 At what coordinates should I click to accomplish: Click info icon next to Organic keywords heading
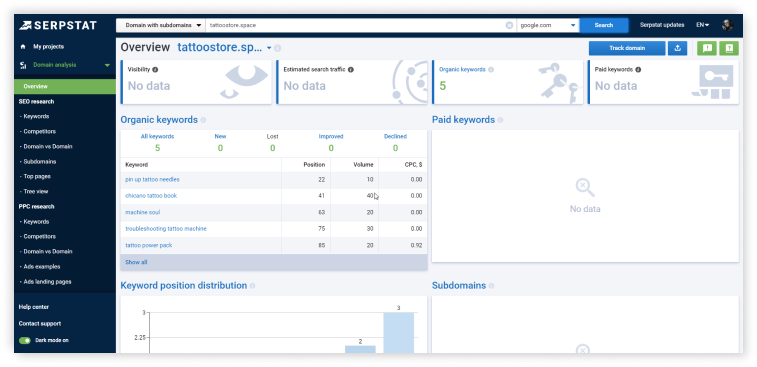click(203, 120)
